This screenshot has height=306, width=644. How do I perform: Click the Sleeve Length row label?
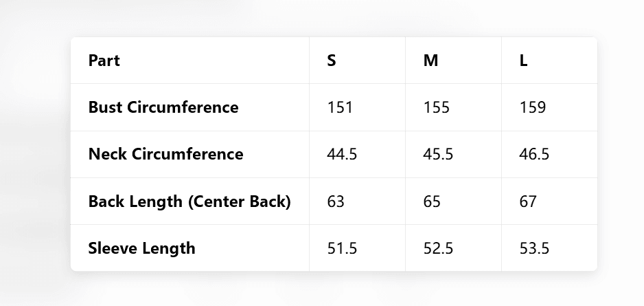coord(142,248)
